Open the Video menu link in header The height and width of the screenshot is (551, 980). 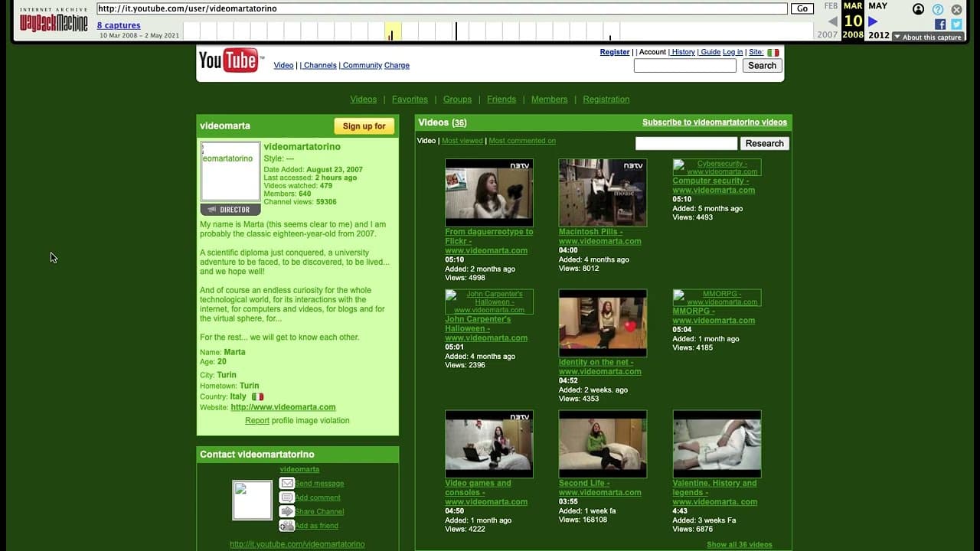[x=284, y=66]
